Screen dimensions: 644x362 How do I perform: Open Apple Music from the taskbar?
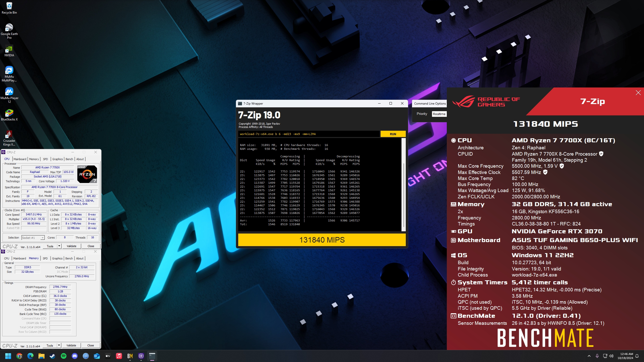coord(119,356)
